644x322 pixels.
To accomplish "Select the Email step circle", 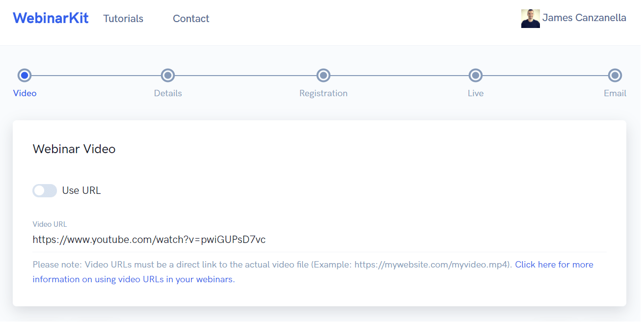I will coord(615,76).
